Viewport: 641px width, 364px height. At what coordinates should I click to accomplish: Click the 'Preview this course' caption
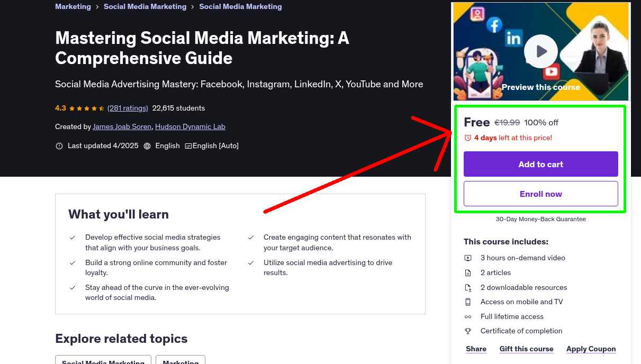541,87
